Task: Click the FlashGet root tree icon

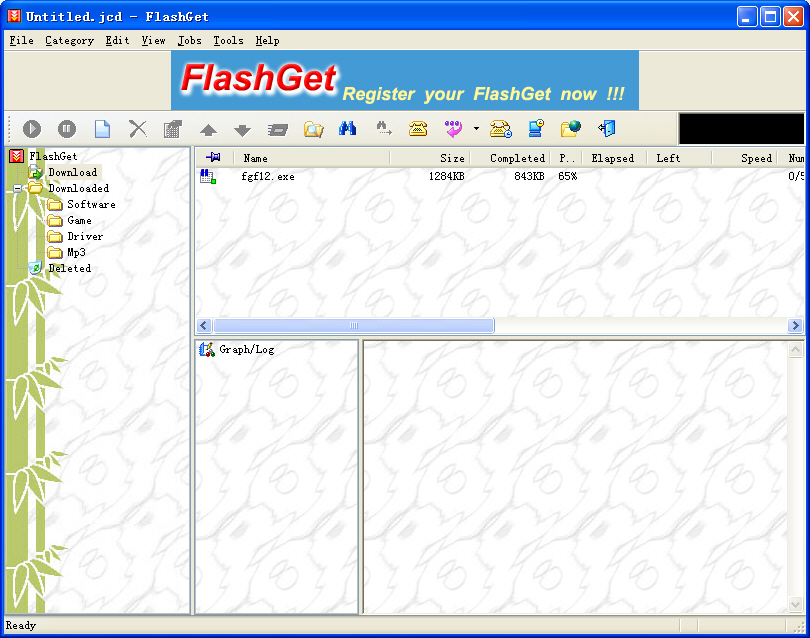Action: click(x=17, y=156)
